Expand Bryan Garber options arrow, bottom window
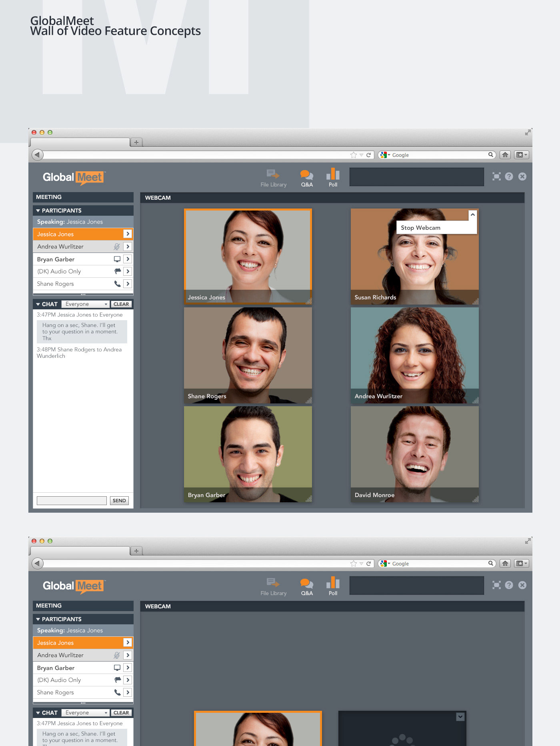Image resolution: width=560 pixels, height=746 pixels. point(128,668)
